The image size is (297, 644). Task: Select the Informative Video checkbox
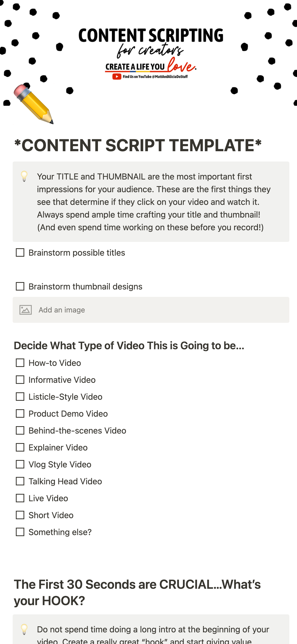20,380
